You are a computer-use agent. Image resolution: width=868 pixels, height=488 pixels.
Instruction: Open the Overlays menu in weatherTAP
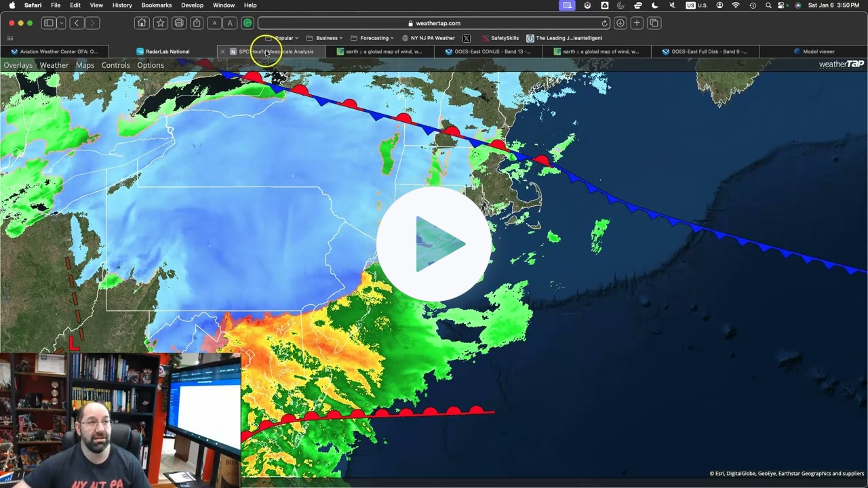pyautogui.click(x=18, y=65)
